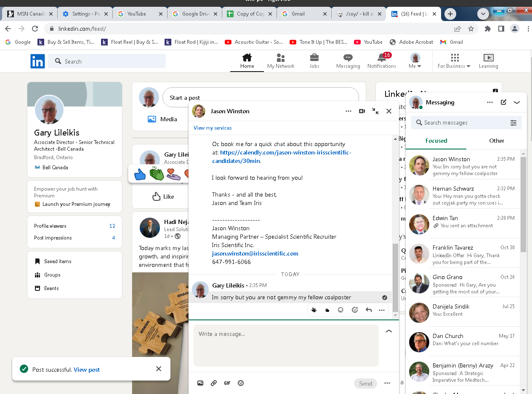Viewport: 532px width, 394px height.
Task: Open the For Business dropdown
Action: (454, 61)
